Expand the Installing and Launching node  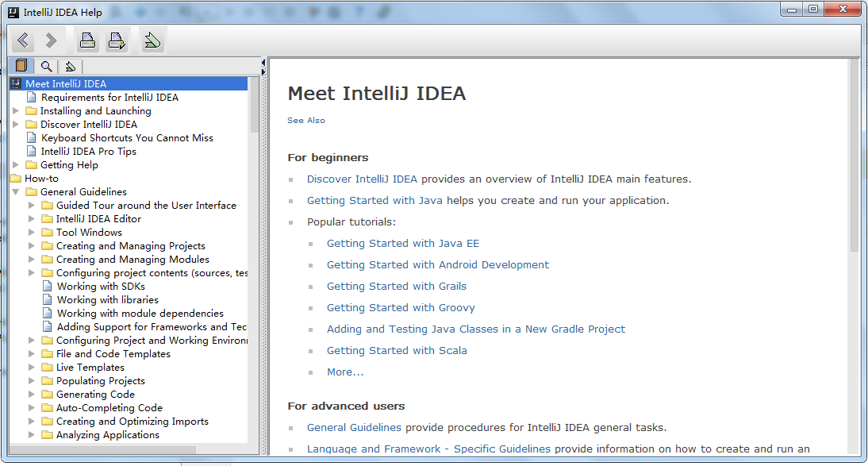pyautogui.click(x=16, y=111)
